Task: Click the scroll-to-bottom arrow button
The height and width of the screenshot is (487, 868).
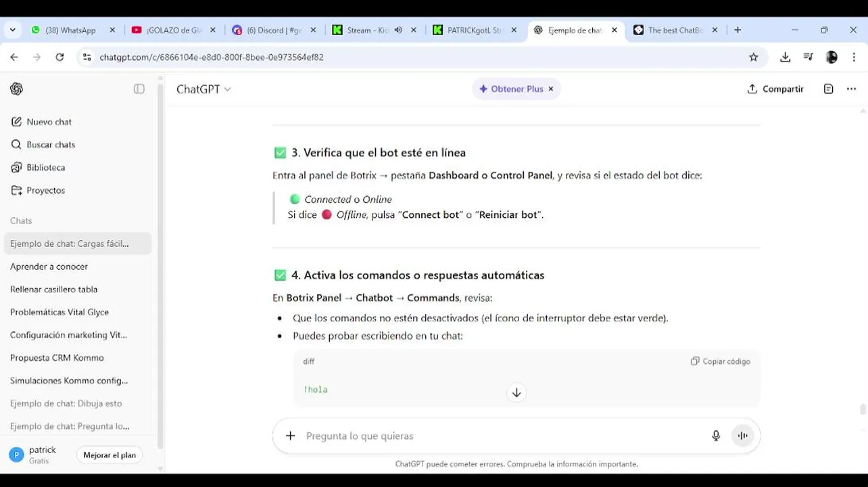Action: pyautogui.click(x=516, y=392)
